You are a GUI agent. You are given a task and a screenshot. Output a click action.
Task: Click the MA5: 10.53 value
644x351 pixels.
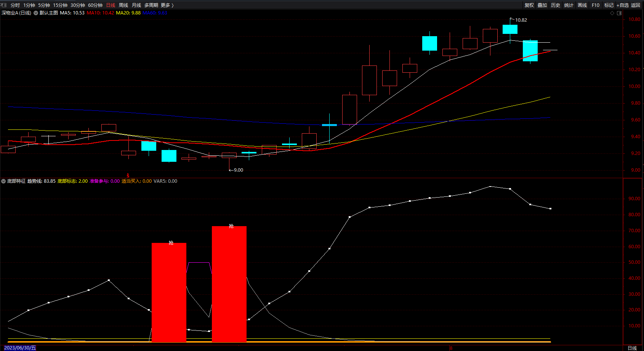[72, 13]
